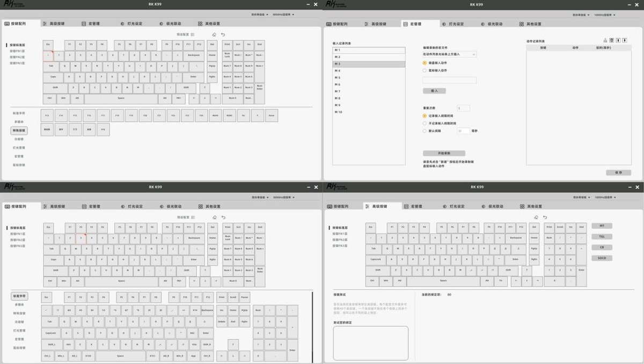Image resolution: width=644 pixels, height=364 pixels.
Task: Click the 开始录制 button
Action: point(444,153)
